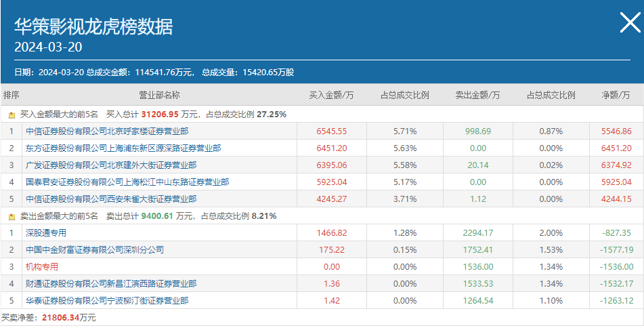Select net amount 4244.15

616,199
